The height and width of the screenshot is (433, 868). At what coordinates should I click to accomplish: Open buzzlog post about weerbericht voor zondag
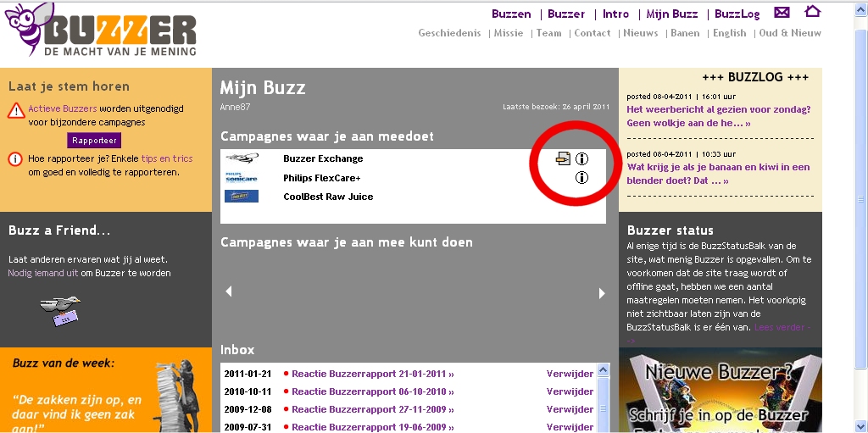pos(719,116)
